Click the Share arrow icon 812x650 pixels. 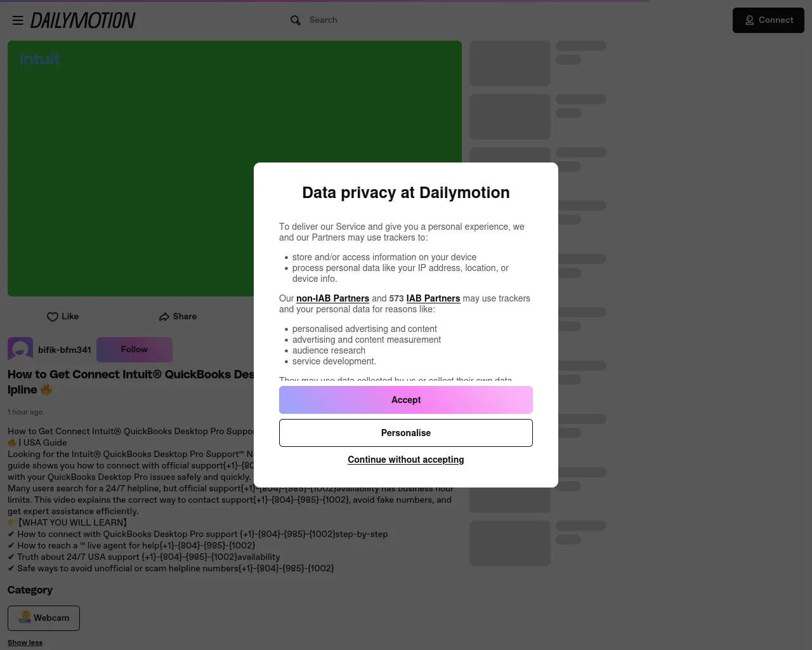pos(164,317)
